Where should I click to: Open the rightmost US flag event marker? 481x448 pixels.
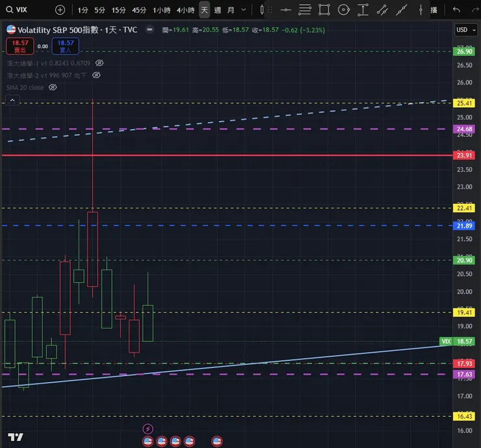[217, 442]
